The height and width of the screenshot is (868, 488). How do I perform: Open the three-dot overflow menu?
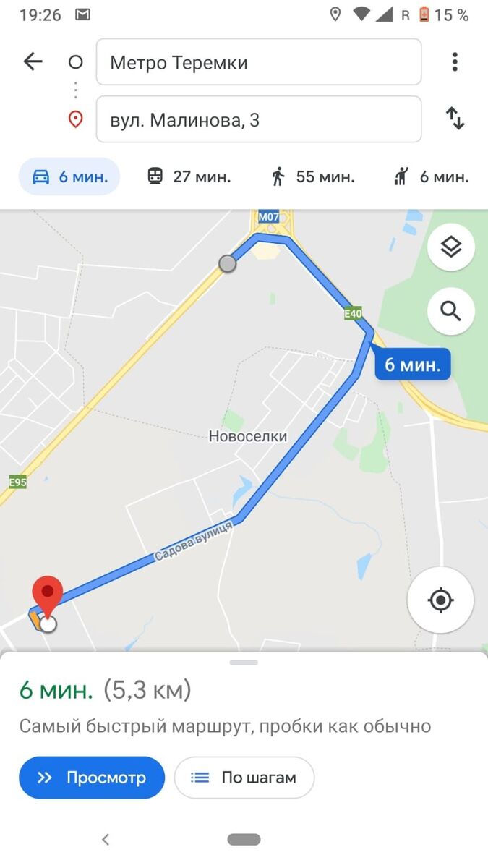(455, 62)
